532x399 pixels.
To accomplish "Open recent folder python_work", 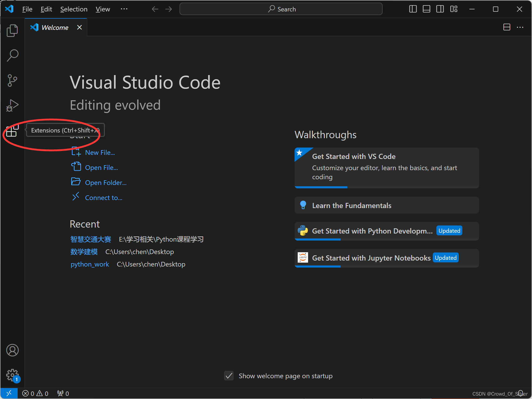I will [x=90, y=264].
